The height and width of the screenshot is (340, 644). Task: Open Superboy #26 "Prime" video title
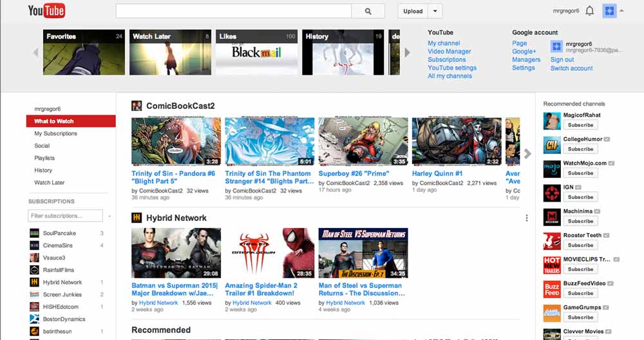[354, 174]
